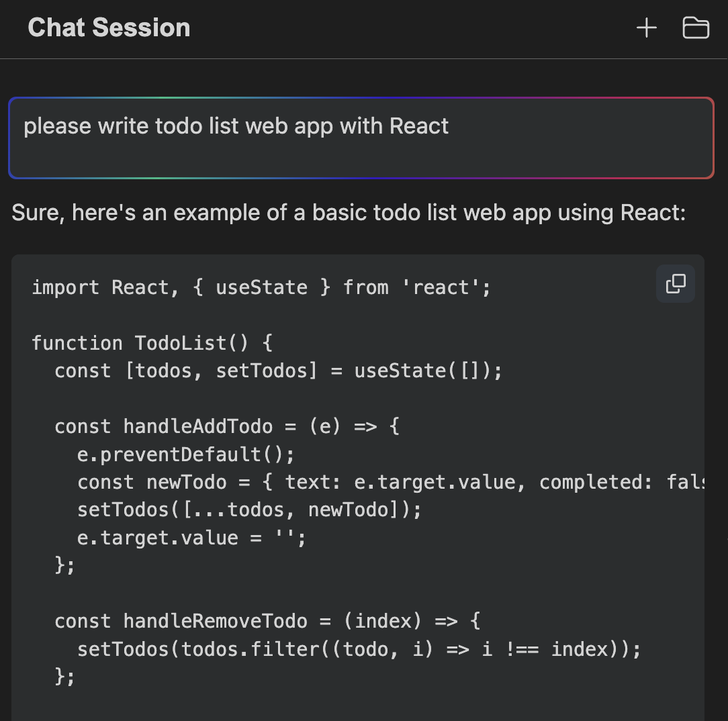Image resolution: width=728 pixels, height=721 pixels.
Task: Click the word 'React' in the prompt
Action: point(419,126)
